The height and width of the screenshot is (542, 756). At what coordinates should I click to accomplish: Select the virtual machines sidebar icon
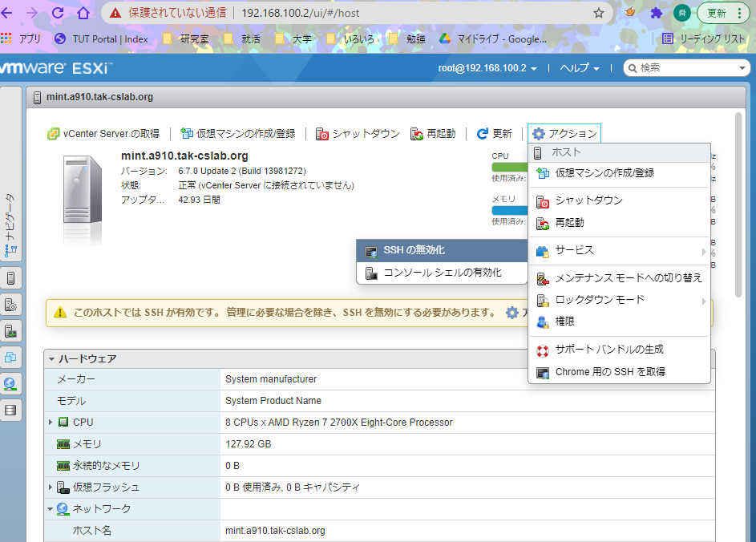pos(10,358)
